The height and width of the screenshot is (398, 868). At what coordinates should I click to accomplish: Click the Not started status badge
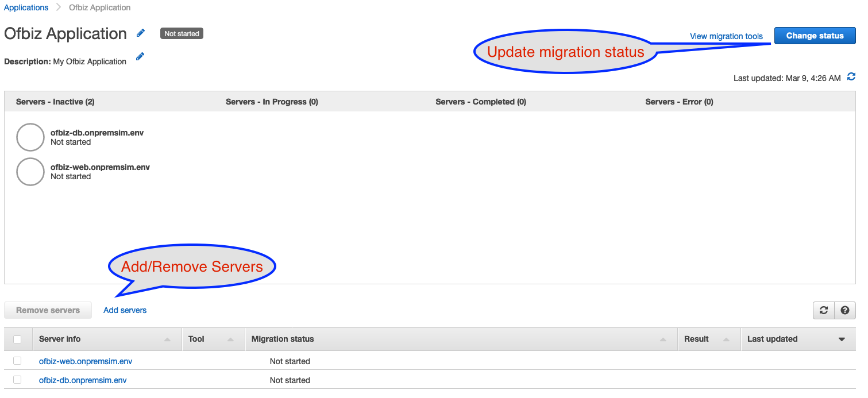(182, 33)
